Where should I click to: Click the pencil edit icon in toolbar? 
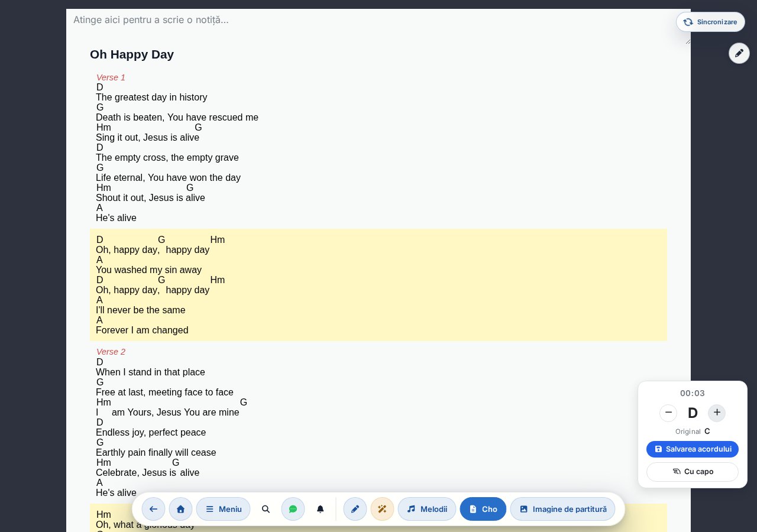point(355,509)
